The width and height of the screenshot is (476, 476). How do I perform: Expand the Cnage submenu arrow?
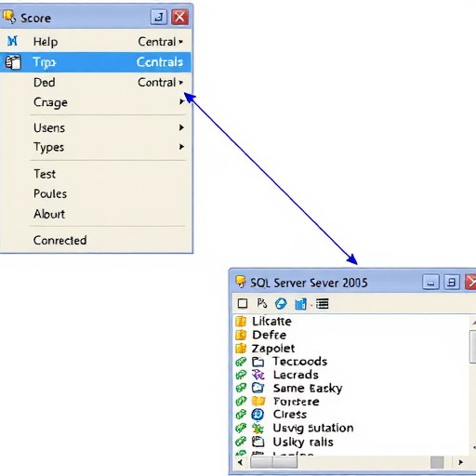[181, 101]
